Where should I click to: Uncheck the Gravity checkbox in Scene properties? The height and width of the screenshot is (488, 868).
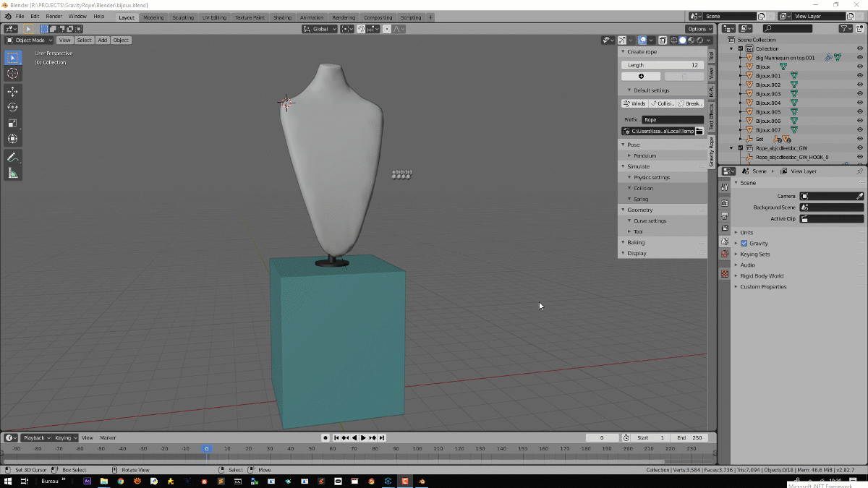pyautogui.click(x=744, y=244)
